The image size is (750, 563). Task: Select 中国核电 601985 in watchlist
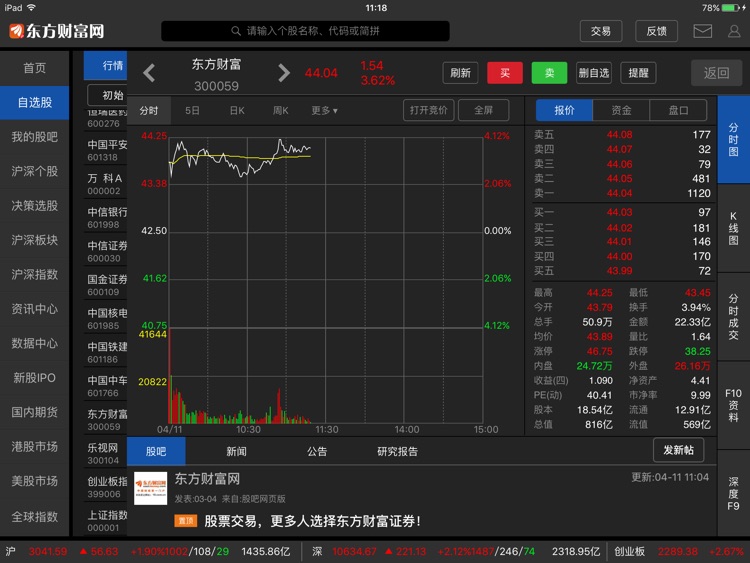pos(106,319)
